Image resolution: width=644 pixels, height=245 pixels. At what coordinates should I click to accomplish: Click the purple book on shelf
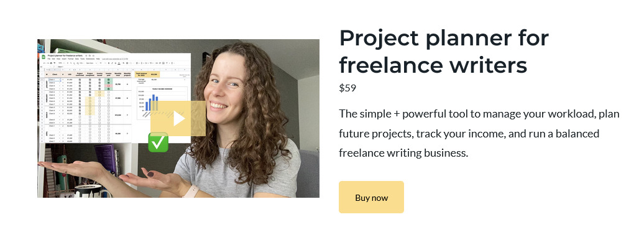pyautogui.click(x=103, y=159)
